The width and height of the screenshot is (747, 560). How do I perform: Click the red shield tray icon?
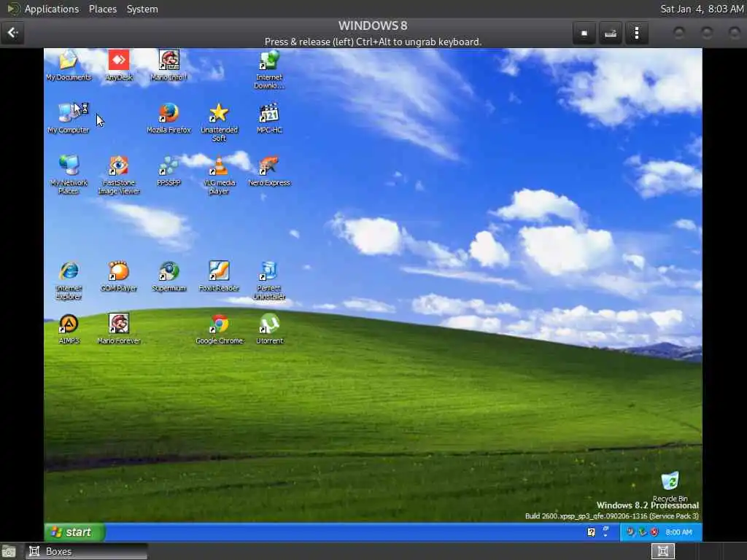click(654, 532)
